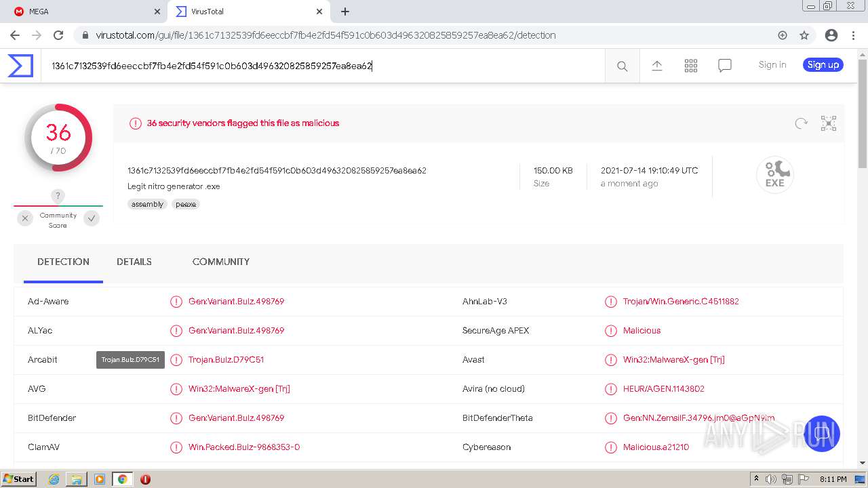The width and height of the screenshot is (868, 488).
Task: Click the hash search input field
Action: [x=323, y=66]
